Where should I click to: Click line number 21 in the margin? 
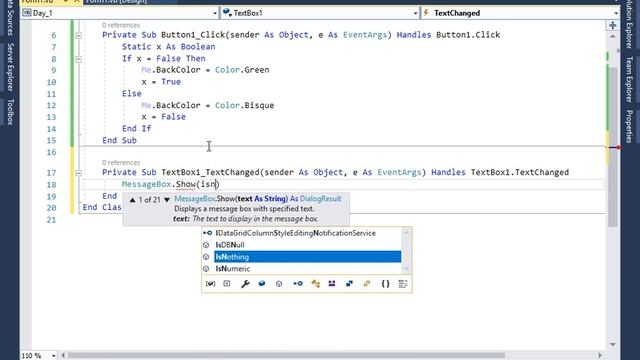51,220
